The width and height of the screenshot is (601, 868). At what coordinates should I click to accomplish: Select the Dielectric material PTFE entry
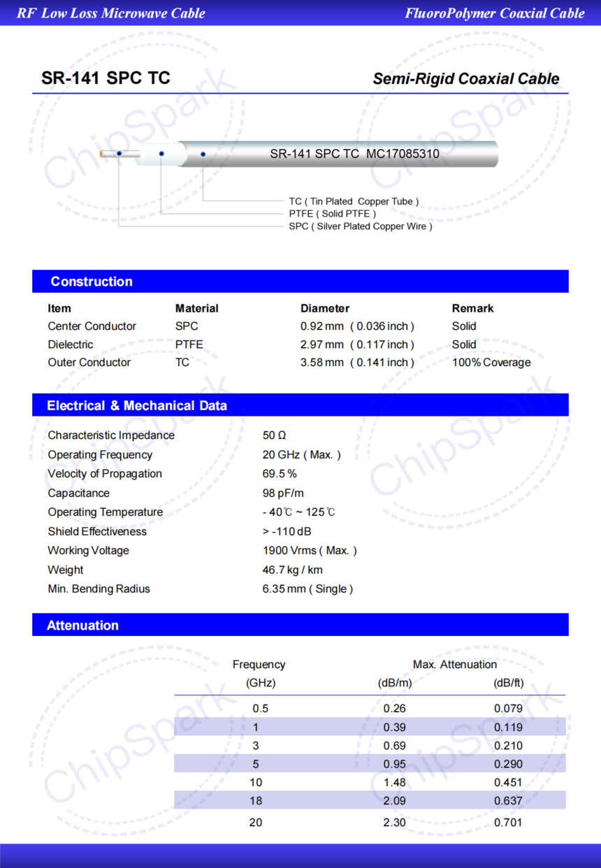coord(187,344)
